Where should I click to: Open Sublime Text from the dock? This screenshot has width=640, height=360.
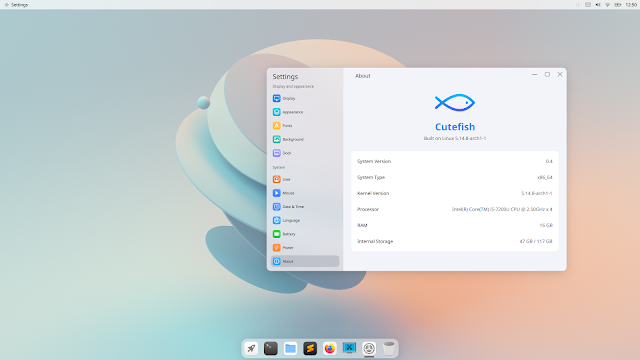310,348
